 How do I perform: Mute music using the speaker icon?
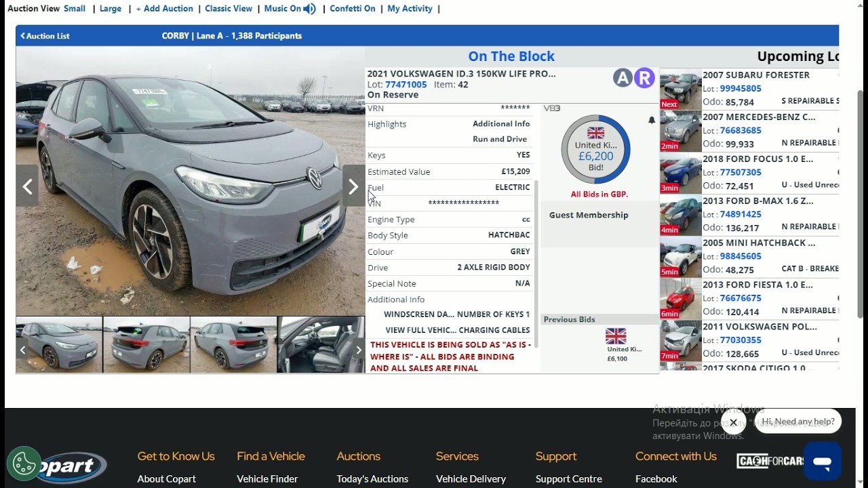coord(310,9)
